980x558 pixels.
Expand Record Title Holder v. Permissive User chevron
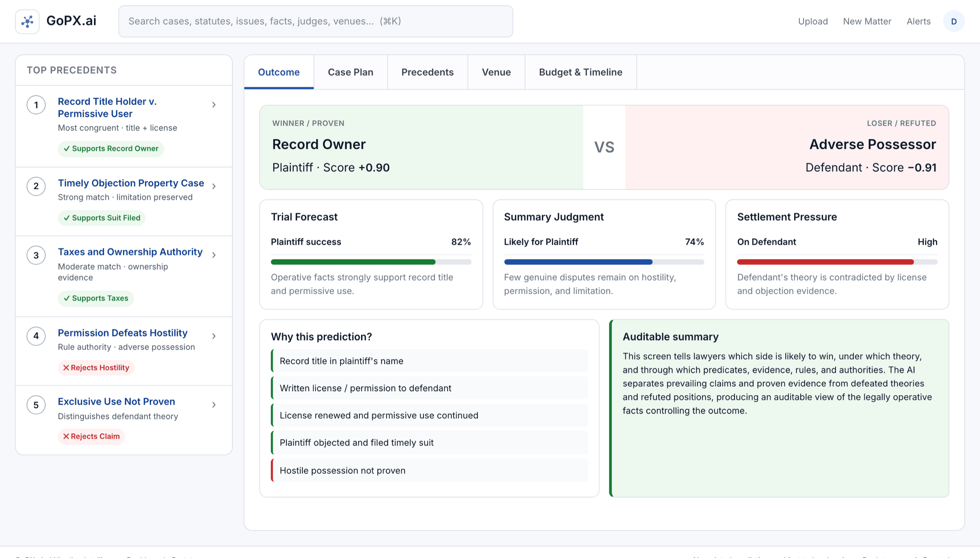[214, 105]
